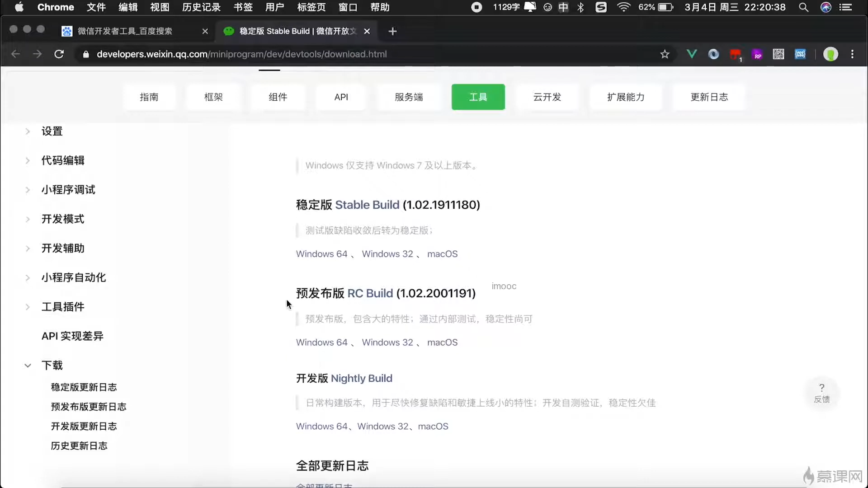Reload the page with refresh icon
The height and width of the screenshot is (488, 868).
(x=59, y=54)
